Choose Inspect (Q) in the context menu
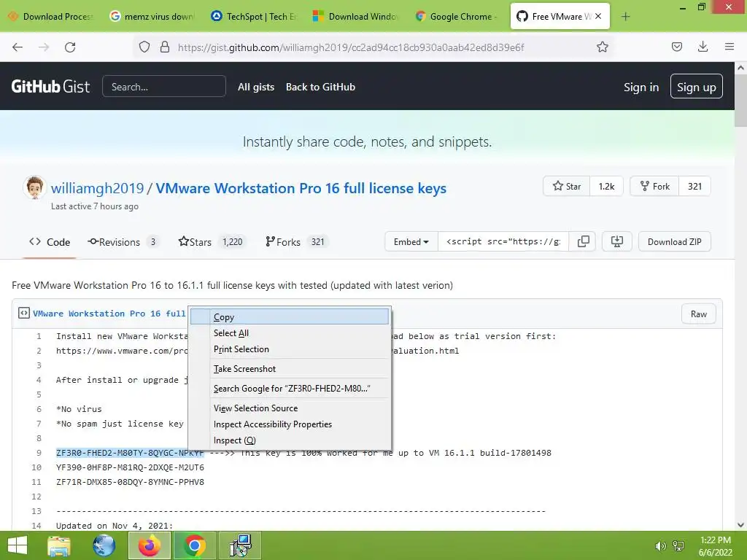Viewport: 747px width, 560px height. 290,440
